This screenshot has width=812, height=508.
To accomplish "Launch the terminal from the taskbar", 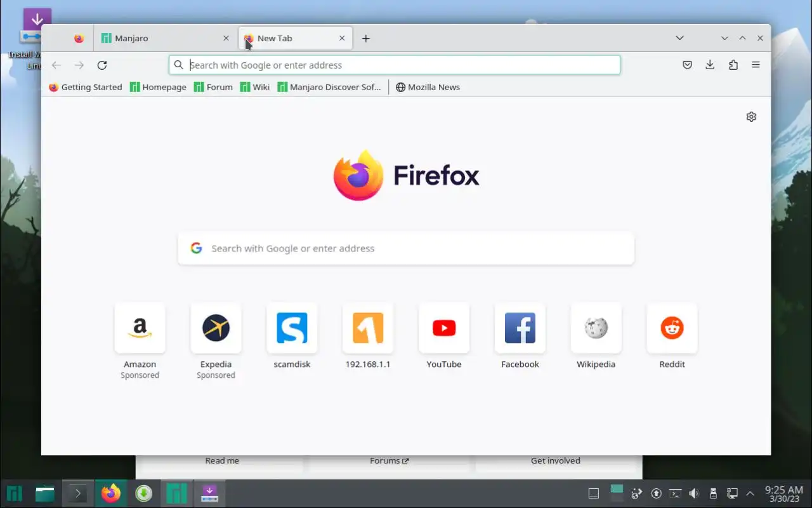I will (x=77, y=493).
